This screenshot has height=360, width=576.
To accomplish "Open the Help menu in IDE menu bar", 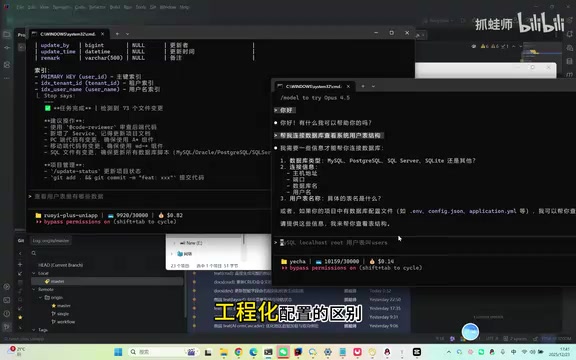I will click(184, 7).
